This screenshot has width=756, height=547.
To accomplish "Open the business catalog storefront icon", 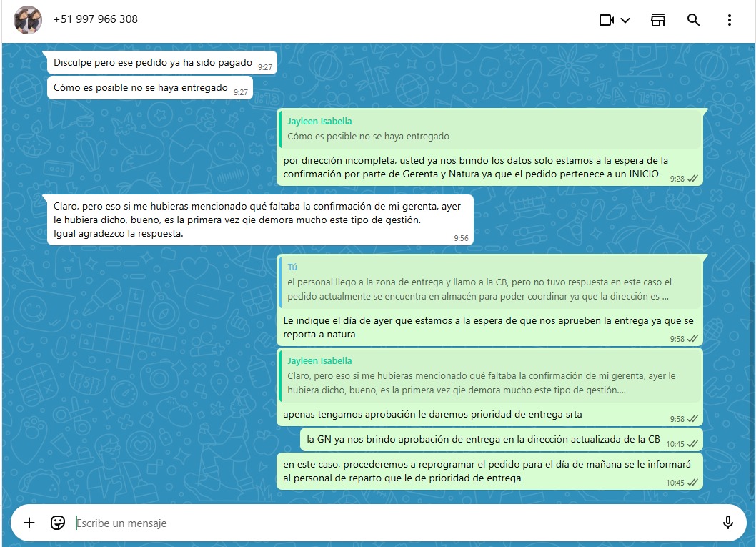I will pos(658,20).
